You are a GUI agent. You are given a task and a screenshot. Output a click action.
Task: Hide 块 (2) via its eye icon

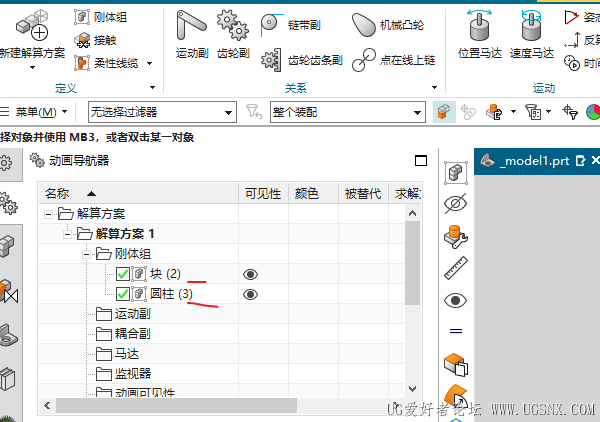pos(251,274)
